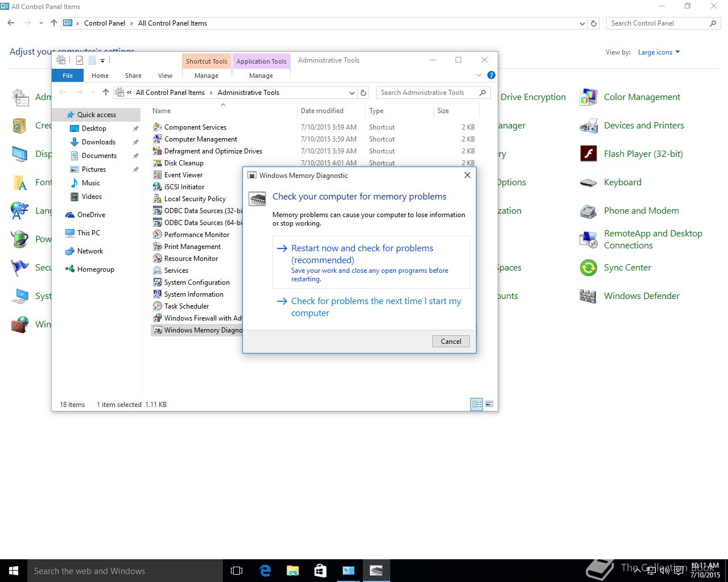The image size is (728, 582).
Task: Select Desktop in navigation pane
Action: (x=94, y=128)
